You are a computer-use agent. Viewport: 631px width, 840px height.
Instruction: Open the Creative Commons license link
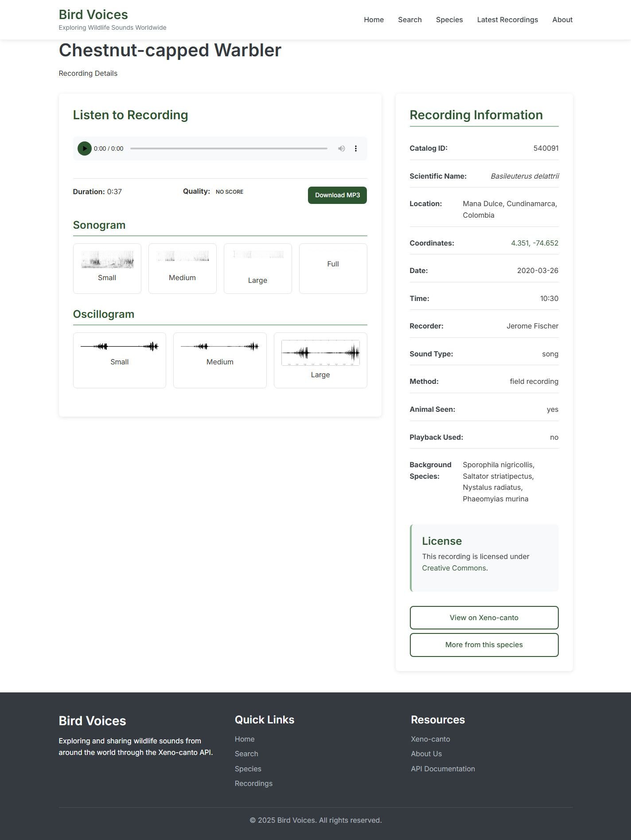click(x=454, y=568)
